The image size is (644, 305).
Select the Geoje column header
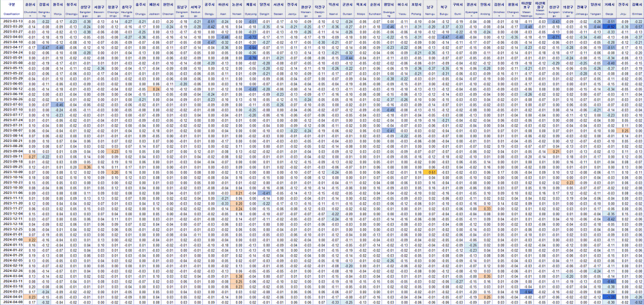(610, 9)
